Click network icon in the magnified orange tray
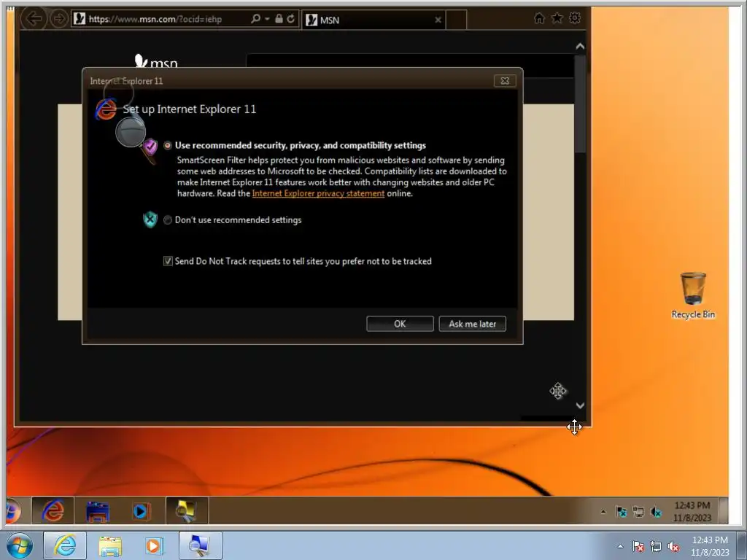 [x=638, y=512]
